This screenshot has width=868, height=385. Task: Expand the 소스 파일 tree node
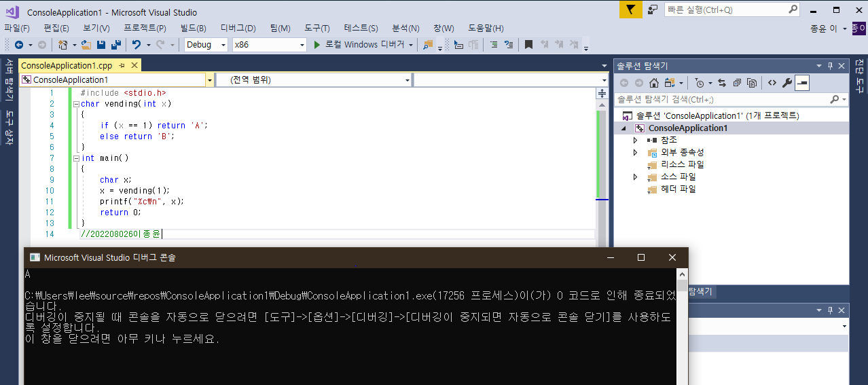pos(636,177)
